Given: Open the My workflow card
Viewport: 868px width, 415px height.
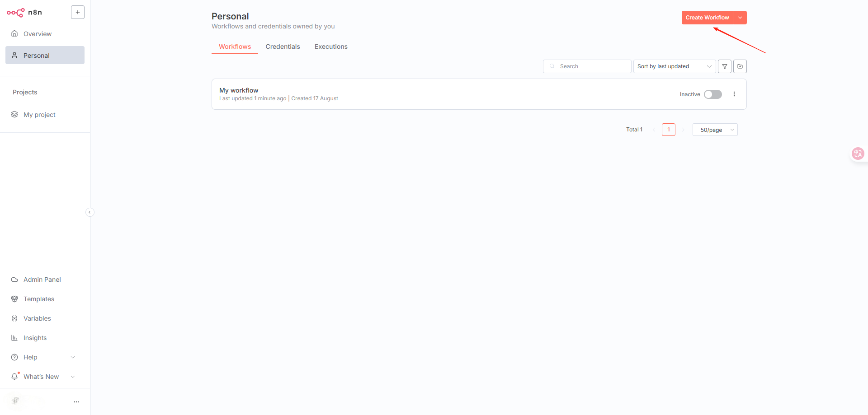Looking at the screenshot, I should [479, 94].
